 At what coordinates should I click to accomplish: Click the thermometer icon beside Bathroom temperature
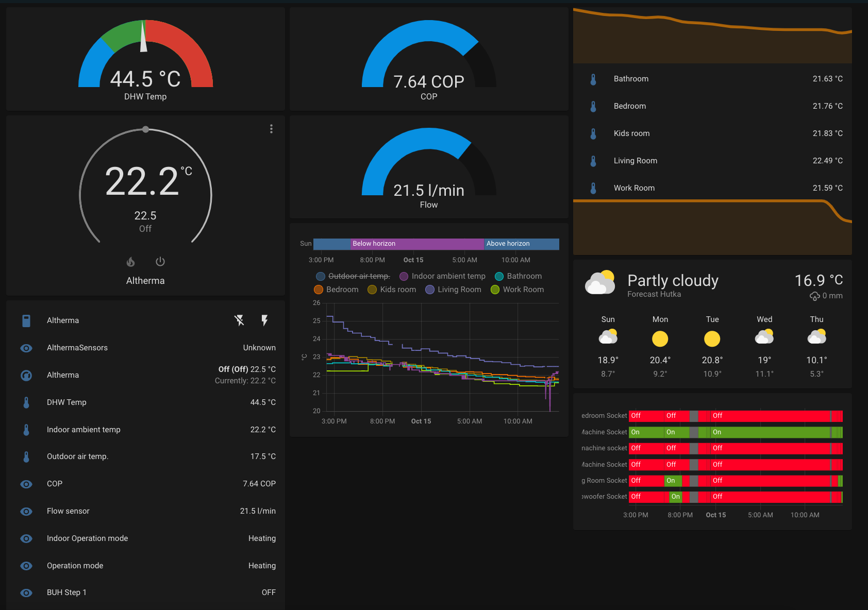point(593,79)
